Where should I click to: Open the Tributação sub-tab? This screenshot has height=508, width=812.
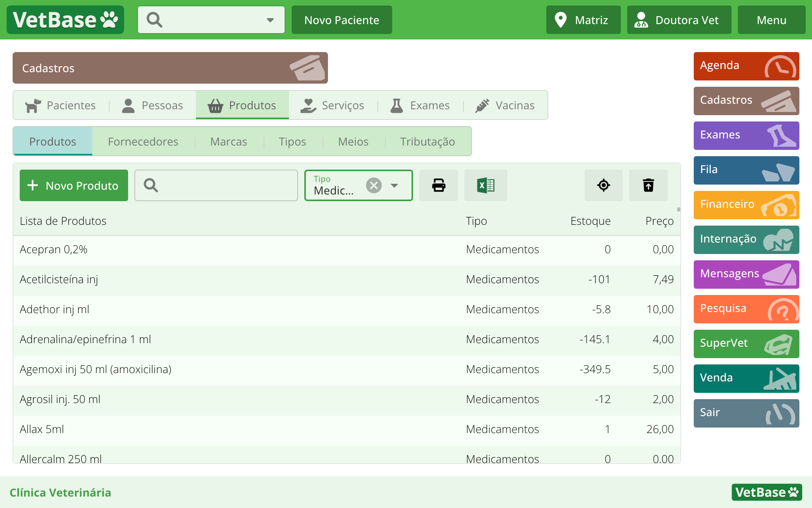pos(427,142)
